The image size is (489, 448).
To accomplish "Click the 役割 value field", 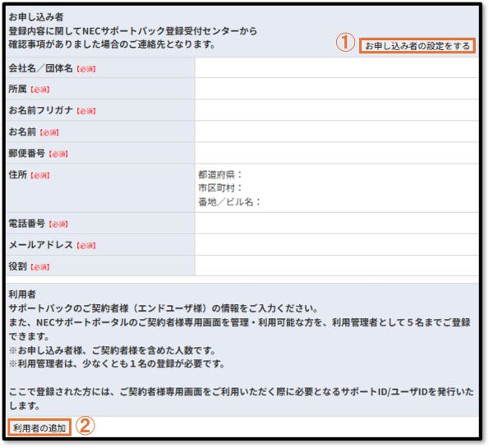I will click(336, 266).
